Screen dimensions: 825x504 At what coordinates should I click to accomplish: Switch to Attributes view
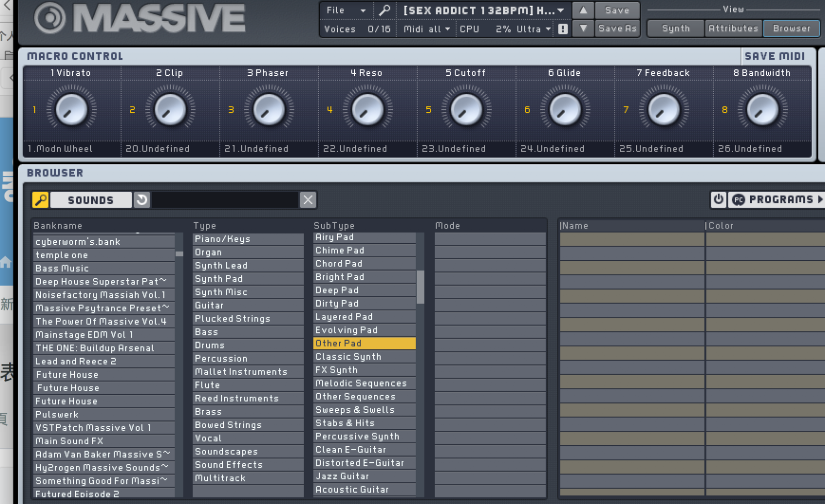point(733,28)
